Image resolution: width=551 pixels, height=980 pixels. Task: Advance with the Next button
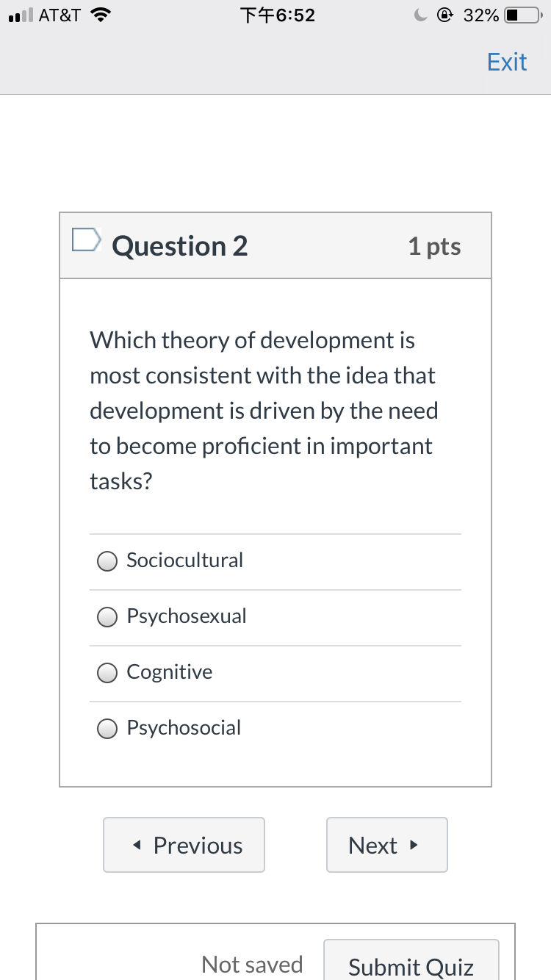387,845
